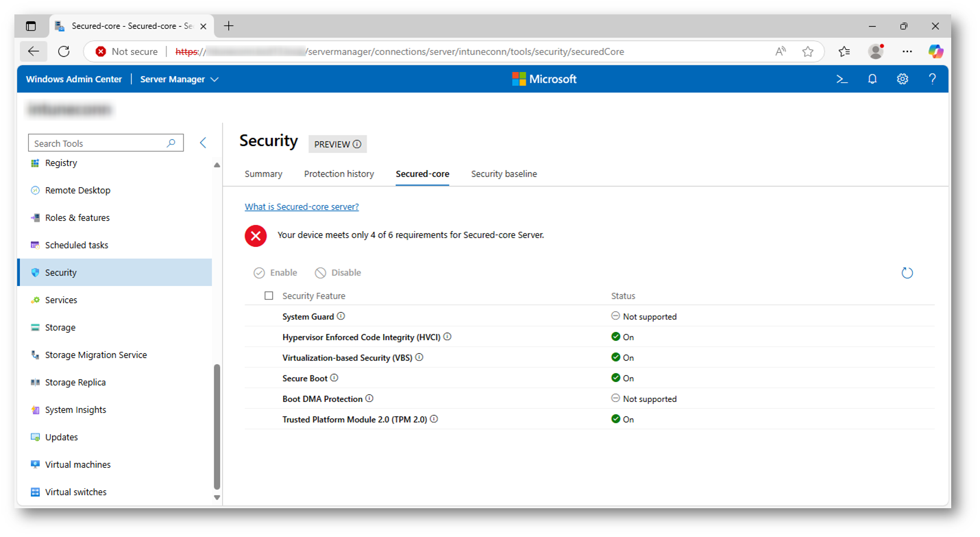Click the Storage Migration Service icon
Image resolution: width=980 pixels, height=537 pixels.
pyautogui.click(x=35, y=355)
